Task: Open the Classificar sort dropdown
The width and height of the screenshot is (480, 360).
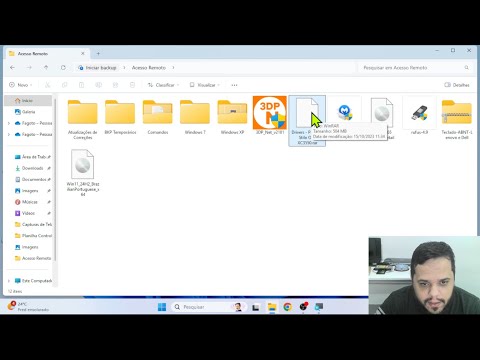Action: point(163,85)
